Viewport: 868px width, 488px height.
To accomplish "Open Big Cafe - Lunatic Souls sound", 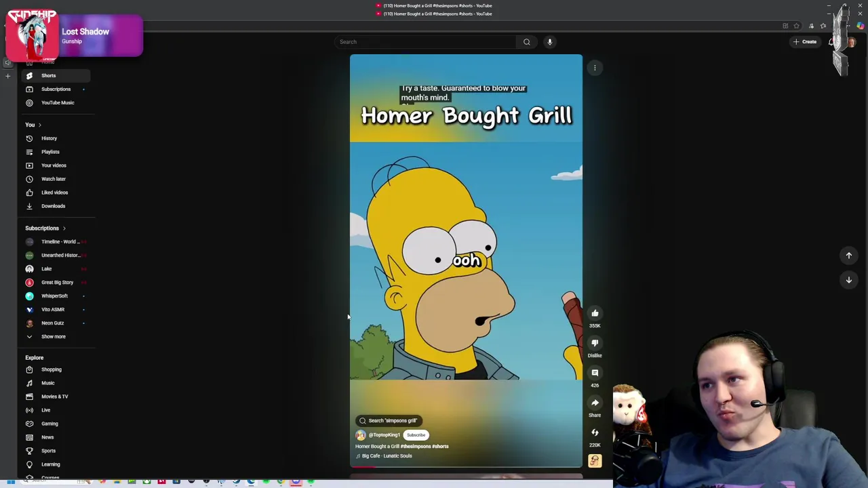I will 384,456.
